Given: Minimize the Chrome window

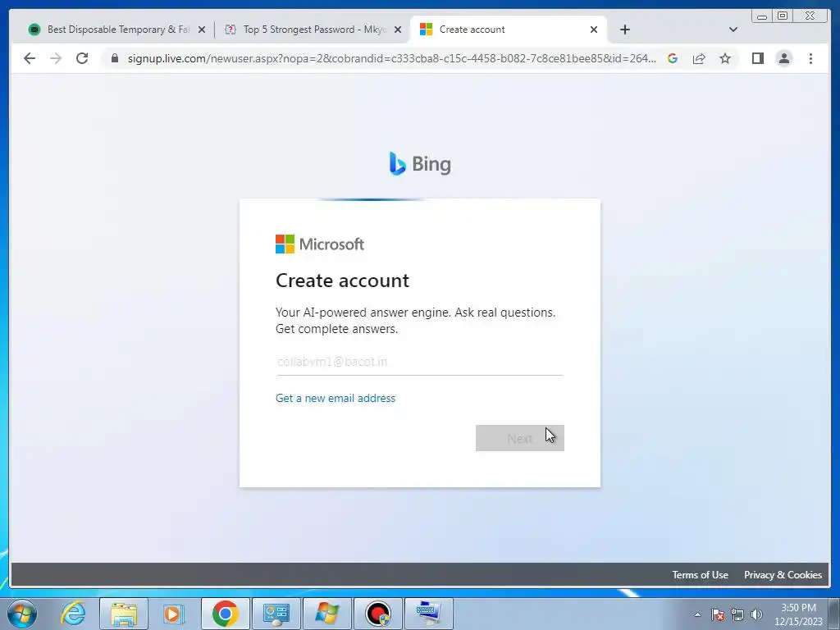Looking at the screenshot, I should (762, 16).
